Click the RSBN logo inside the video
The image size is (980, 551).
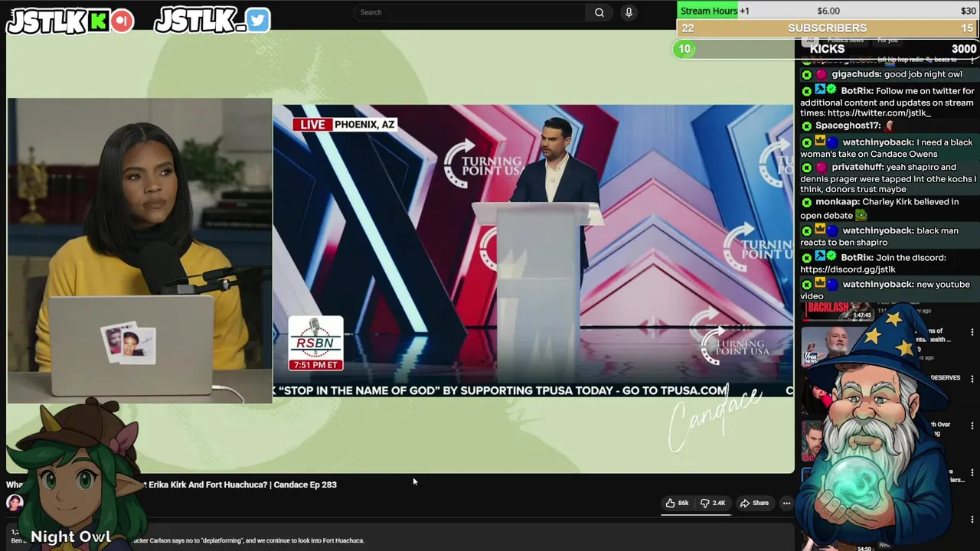[315, 337]
